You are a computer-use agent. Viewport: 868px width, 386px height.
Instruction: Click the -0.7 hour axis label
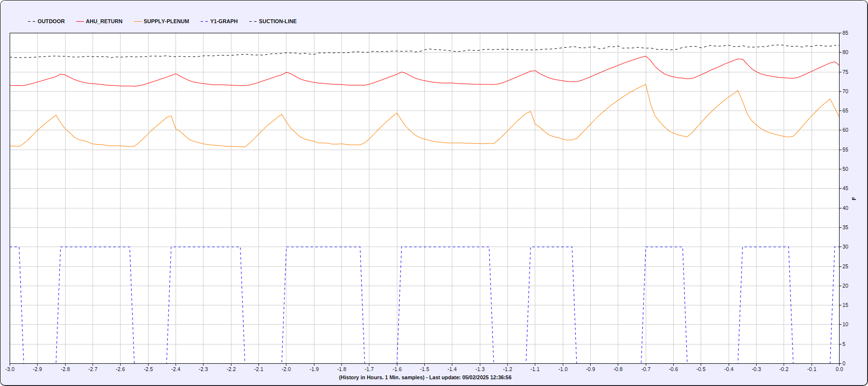[646, 369]
